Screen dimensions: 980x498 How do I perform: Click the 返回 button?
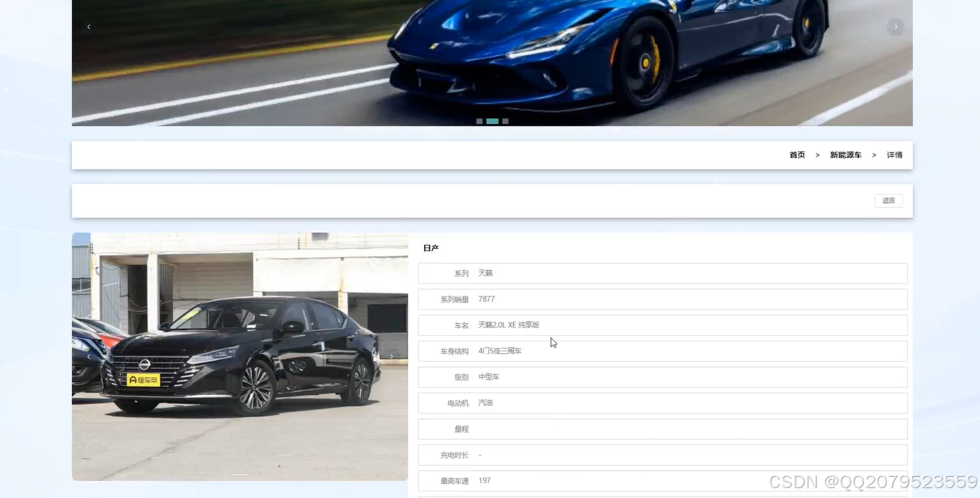(x=889, y=201)
